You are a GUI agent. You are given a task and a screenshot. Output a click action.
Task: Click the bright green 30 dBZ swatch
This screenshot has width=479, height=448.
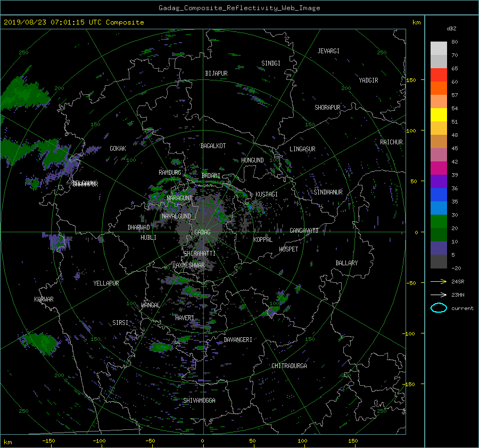(x=439, y=221)
